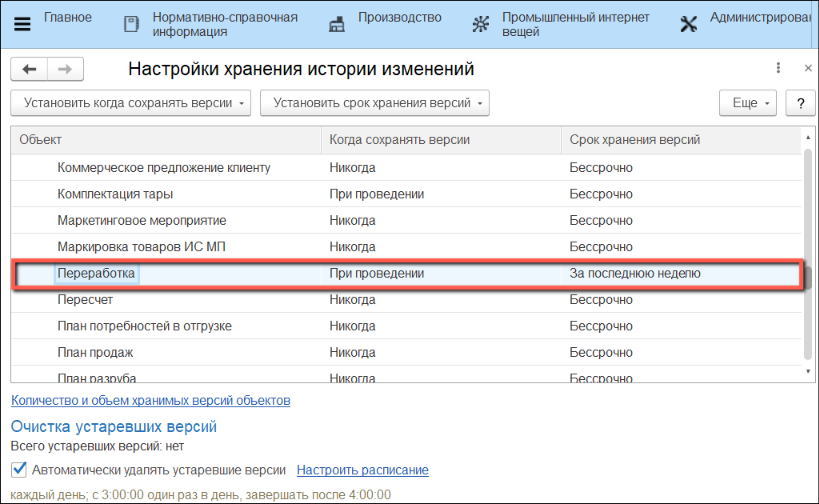Click the back arrow navigation button
Screen dimensions: 819x504
coord(29,69)
